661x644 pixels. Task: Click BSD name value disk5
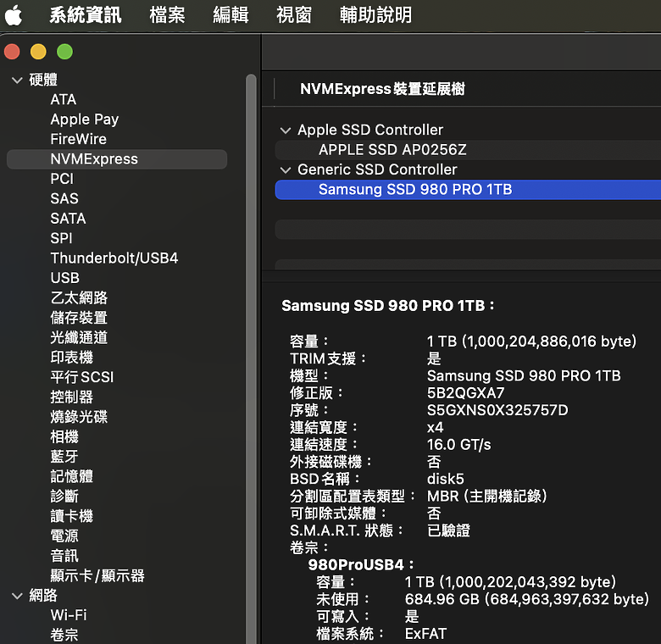(x=445, y=480)
